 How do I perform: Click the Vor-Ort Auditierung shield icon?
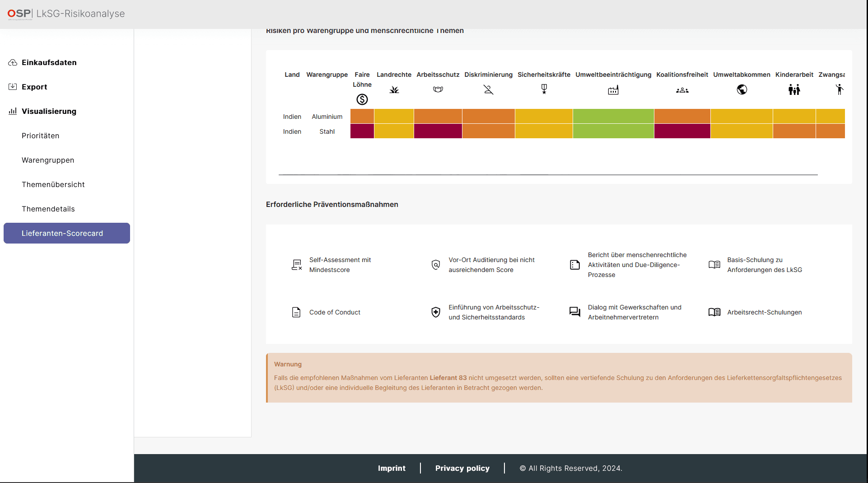(436, 265)
